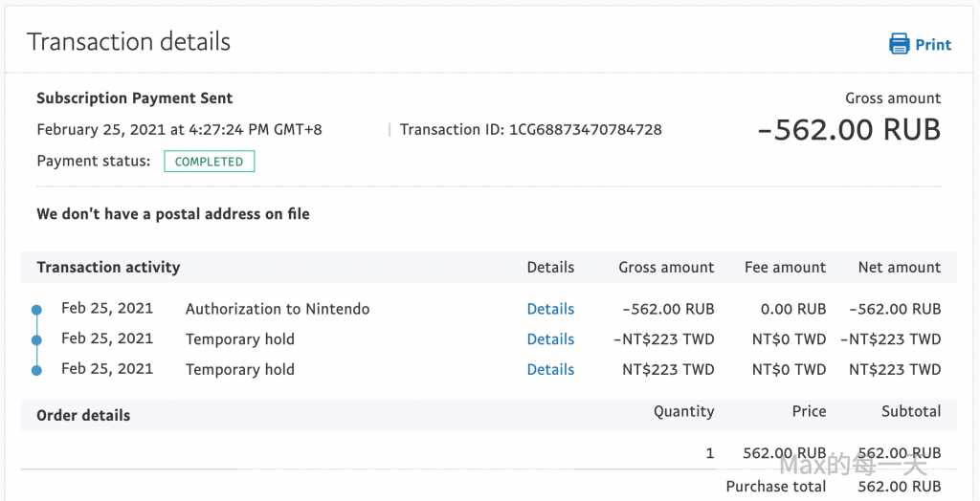
Task: Open Details for the -NT$223 TWD hold
Action: click(x=550, y=339)
